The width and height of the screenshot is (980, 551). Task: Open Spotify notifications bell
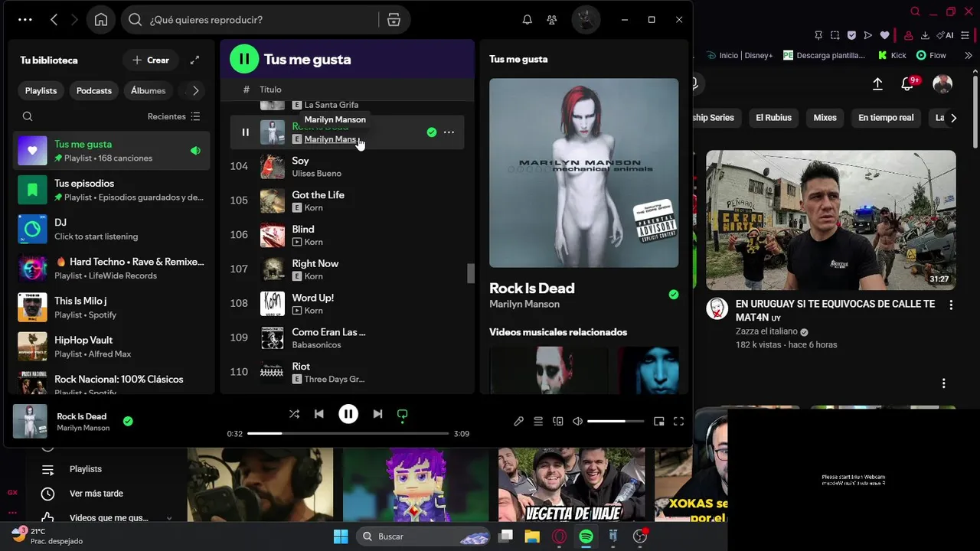[527, 20]
